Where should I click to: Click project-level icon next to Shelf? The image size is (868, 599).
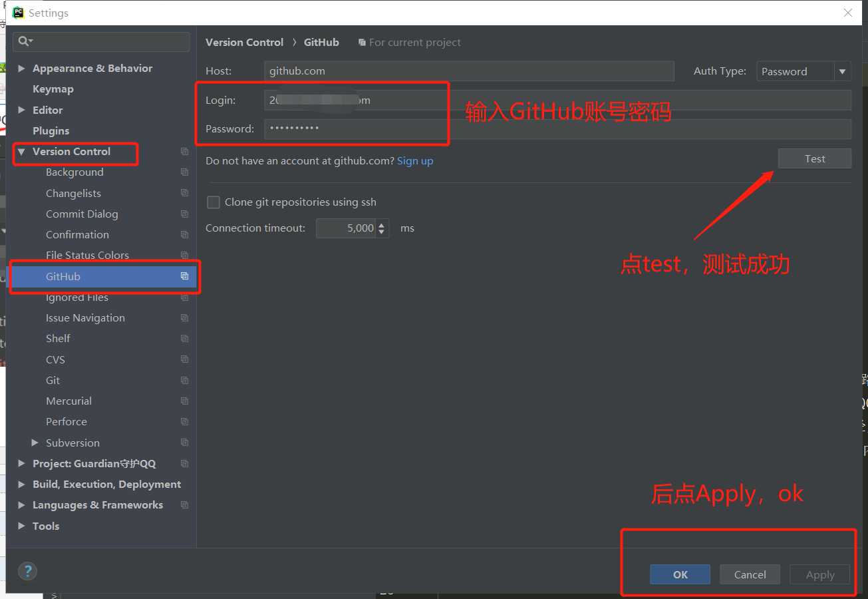pos(184,339)
